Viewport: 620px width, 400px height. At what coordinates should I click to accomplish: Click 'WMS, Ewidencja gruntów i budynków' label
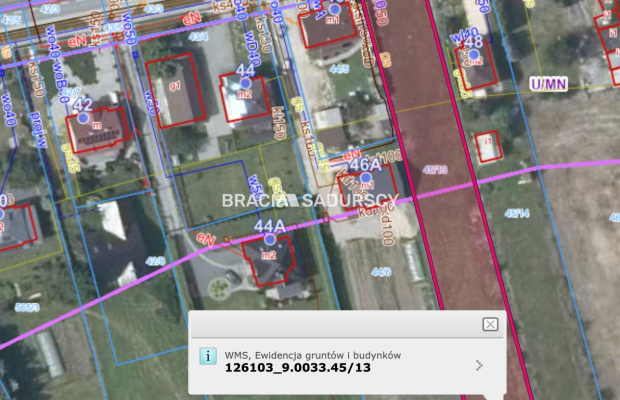pyautogui.click(x=313, y=355)
